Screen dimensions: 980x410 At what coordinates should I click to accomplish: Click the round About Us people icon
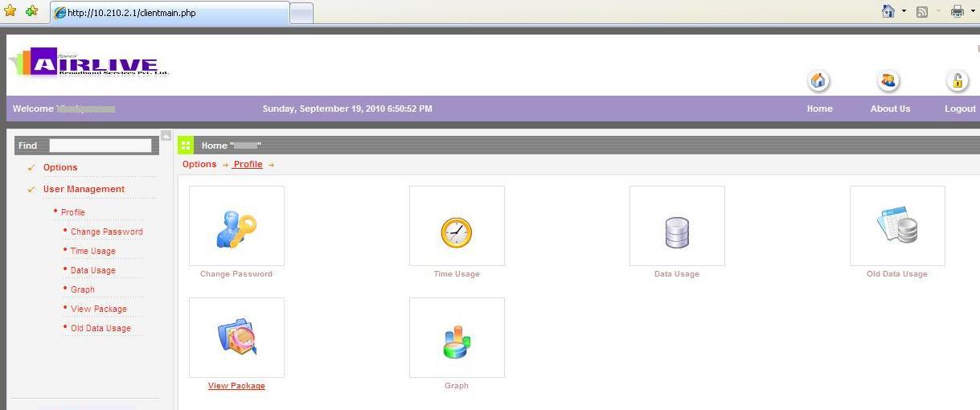tap(888, 80)
